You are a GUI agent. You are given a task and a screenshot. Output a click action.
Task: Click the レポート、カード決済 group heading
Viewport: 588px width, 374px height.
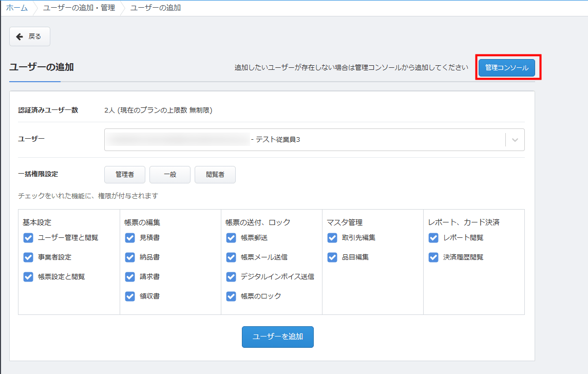tap(464, 222)
